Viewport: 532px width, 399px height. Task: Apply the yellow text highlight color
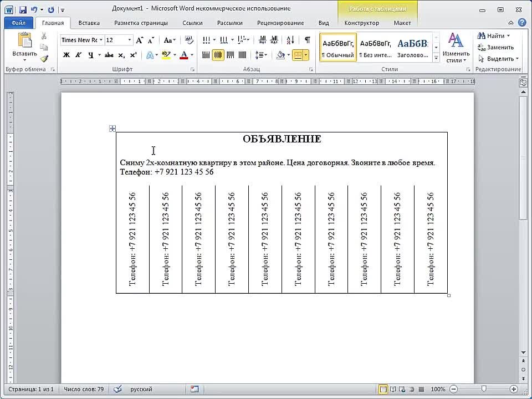pos(166,55)
